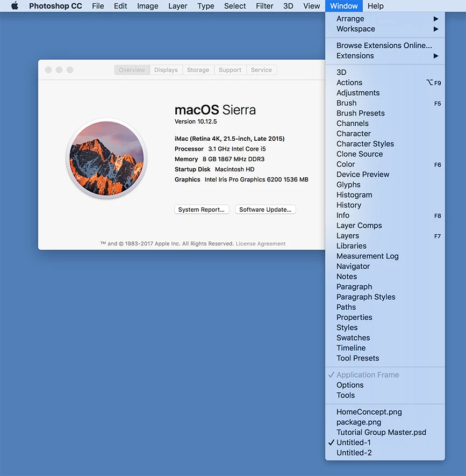Toggle the Options bar item

(385, 385)
